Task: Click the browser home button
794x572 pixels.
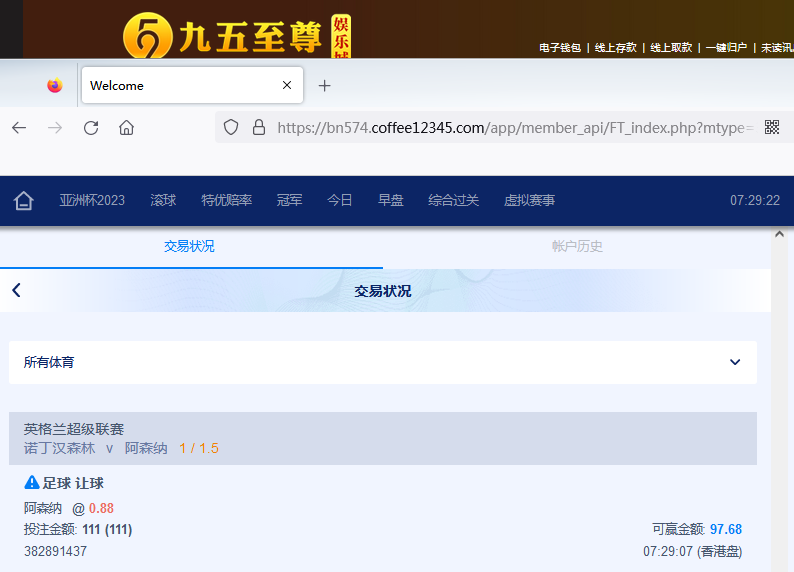Action: point(126,128)
